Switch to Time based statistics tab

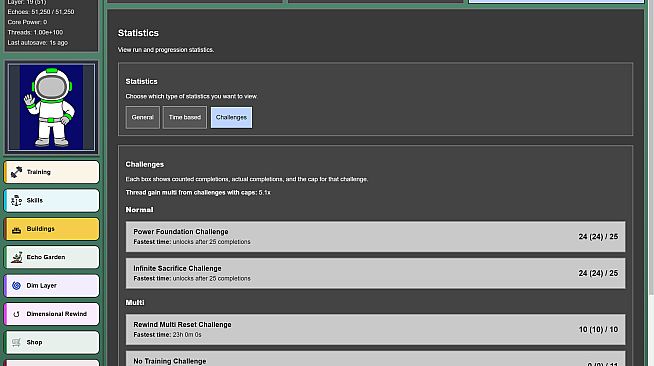(185, 118)
